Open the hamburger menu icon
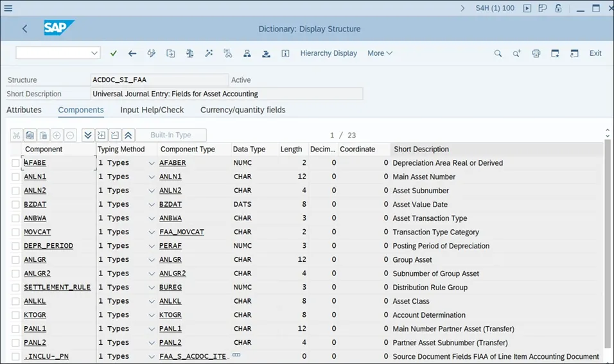This screenshot has width=614, height=364. [8, 8]
